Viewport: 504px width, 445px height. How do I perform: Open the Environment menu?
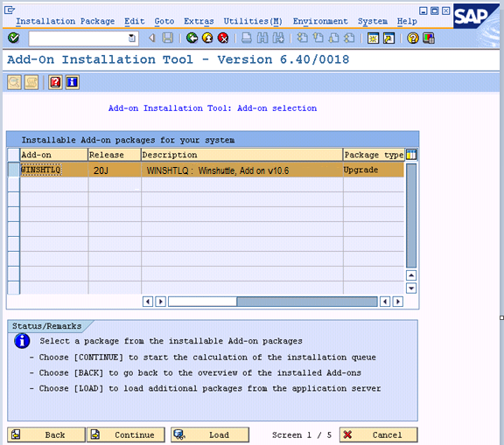[x=320, y=21]
